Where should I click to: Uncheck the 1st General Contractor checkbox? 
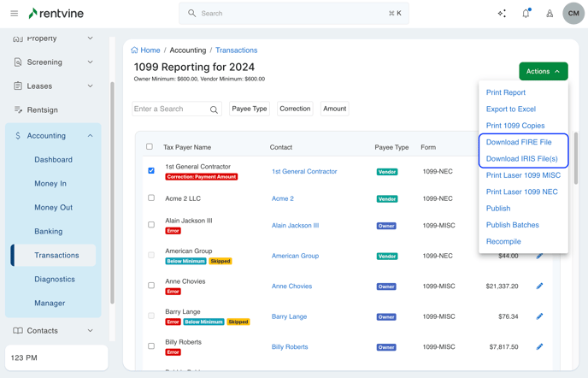(151, 171)
